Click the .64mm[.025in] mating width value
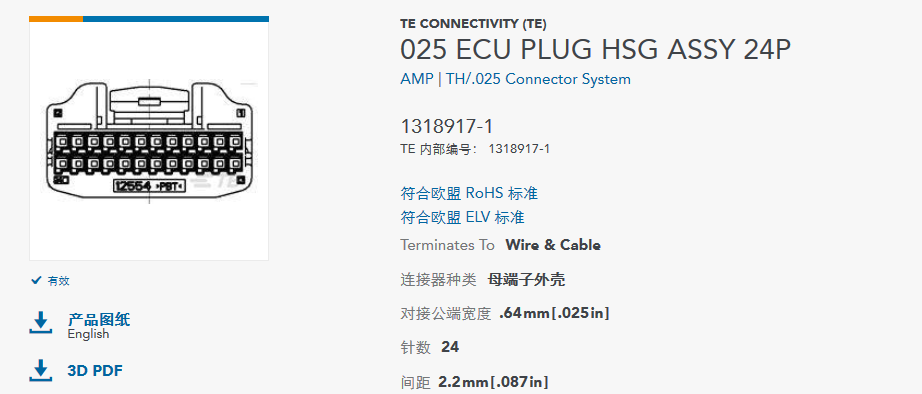The height and width of the screenshot is (394, 922). click(x=554, y=314)
